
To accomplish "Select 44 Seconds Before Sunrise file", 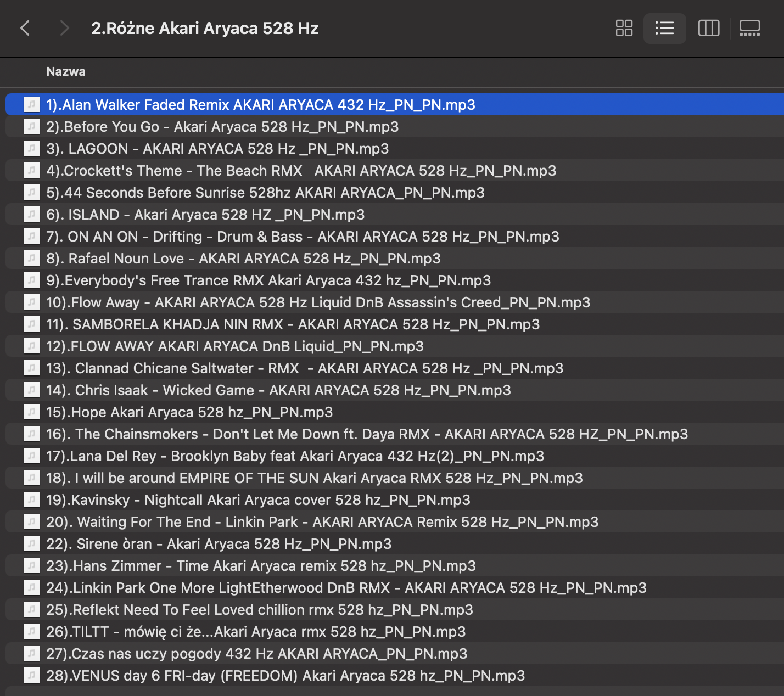I will tap(265, 193).
